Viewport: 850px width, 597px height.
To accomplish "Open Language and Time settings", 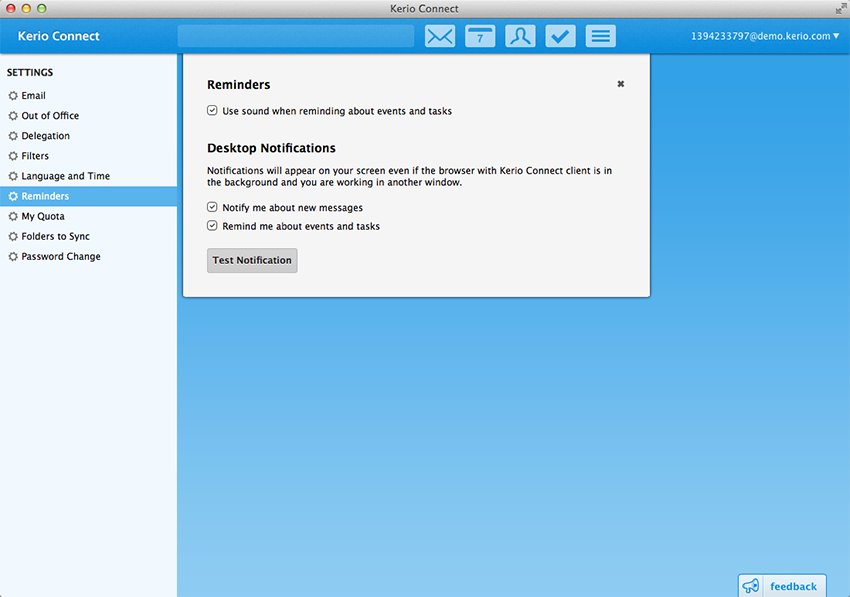I will 66,176.
